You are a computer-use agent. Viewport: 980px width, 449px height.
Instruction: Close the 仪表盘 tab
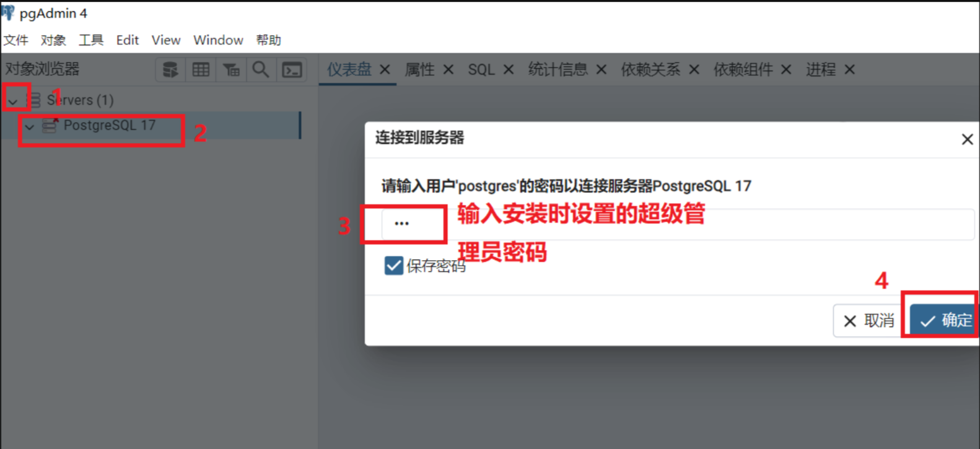(x=385, y=69)
